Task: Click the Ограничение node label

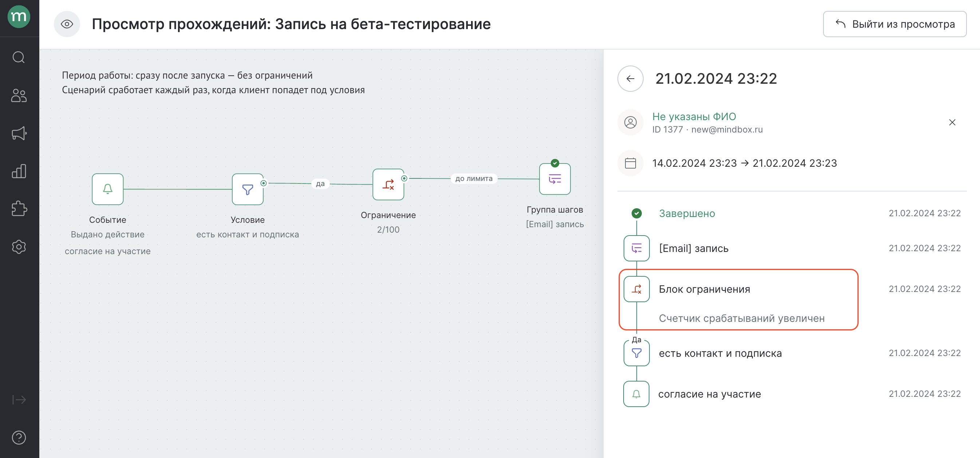Action: pos(388,215)
